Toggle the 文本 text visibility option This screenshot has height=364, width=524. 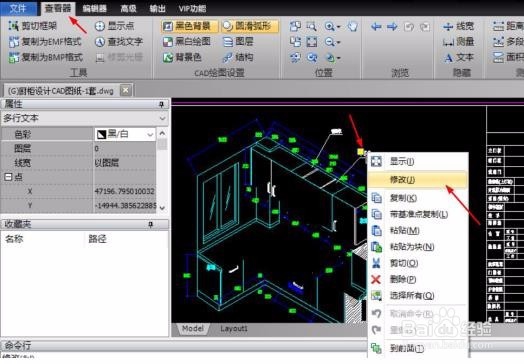pyautogui.click(x=458, y=57)
